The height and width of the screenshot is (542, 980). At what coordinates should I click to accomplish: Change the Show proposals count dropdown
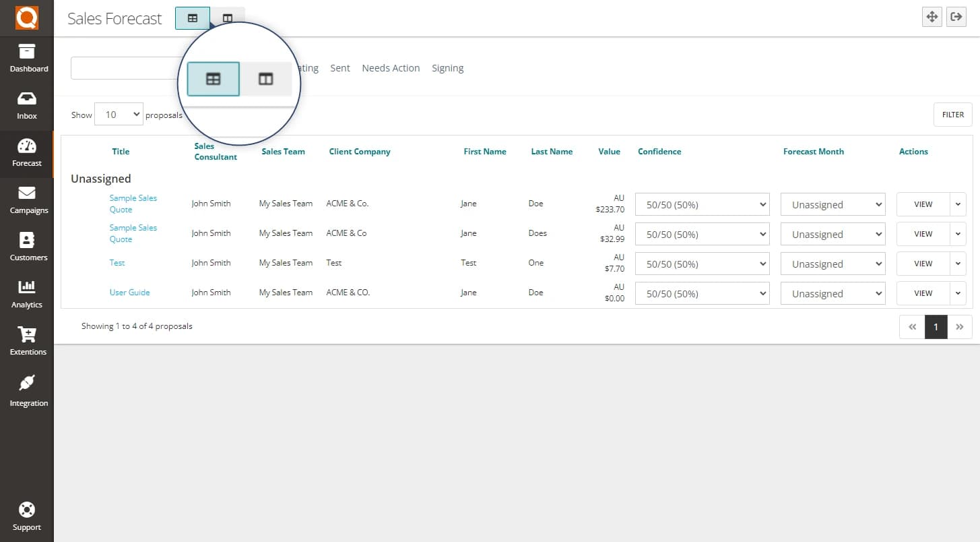tap(119, 114)
